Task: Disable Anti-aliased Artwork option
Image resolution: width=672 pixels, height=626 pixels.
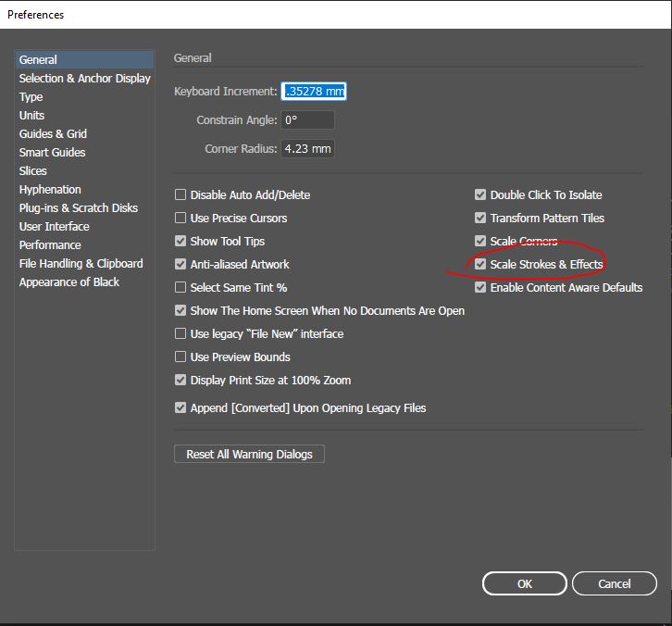Action: coord(180,265)
